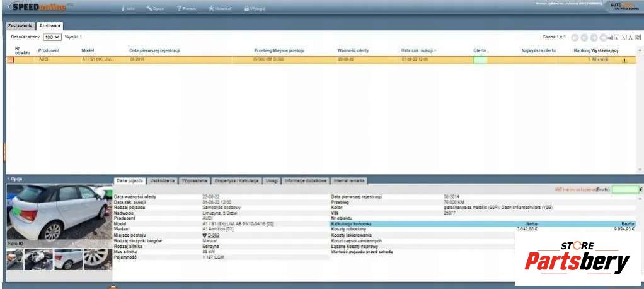Go to the previous page using pagination
This screenshot has height=289, width=644.
(584, 37)
